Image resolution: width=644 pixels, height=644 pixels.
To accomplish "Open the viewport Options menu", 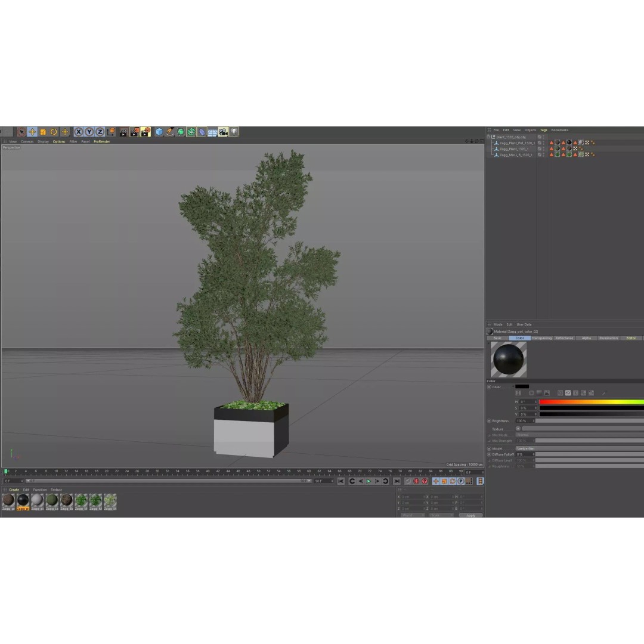I will [58, 142].
